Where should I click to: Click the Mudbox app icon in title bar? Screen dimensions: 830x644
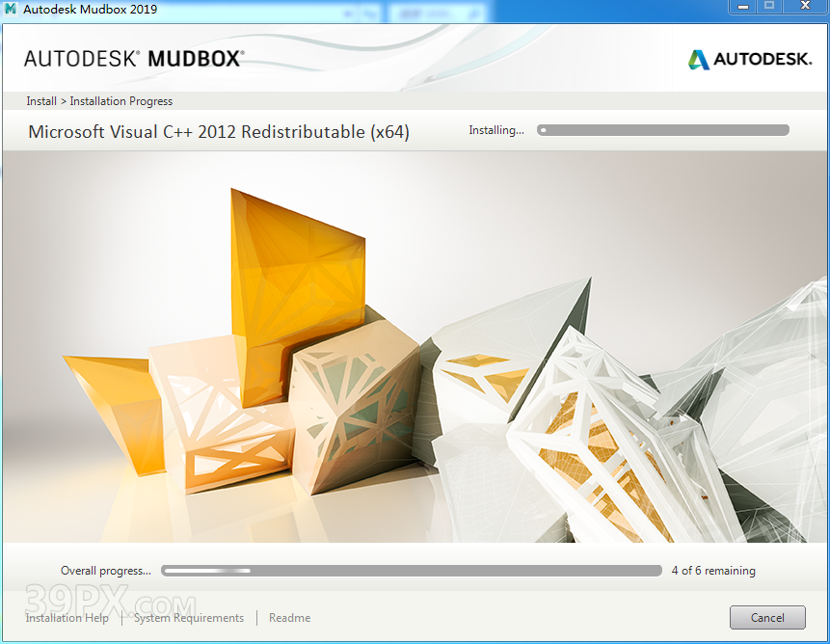click(11, 10)
